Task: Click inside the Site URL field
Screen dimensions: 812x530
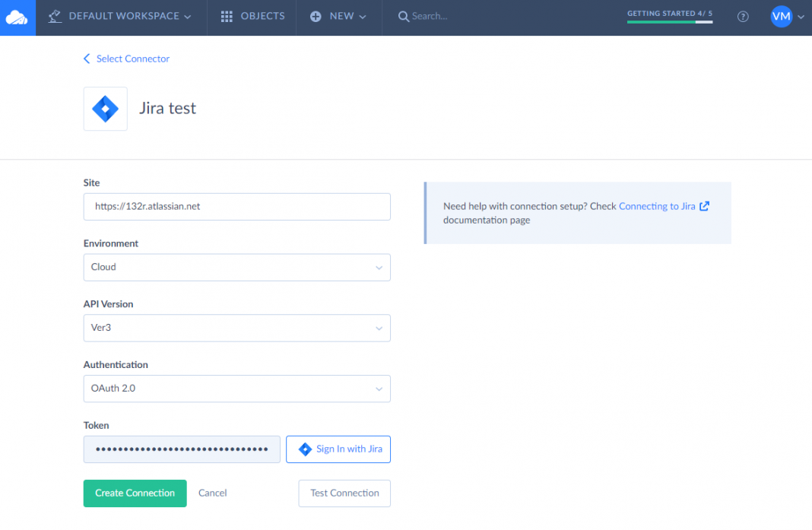Action: 236,206
